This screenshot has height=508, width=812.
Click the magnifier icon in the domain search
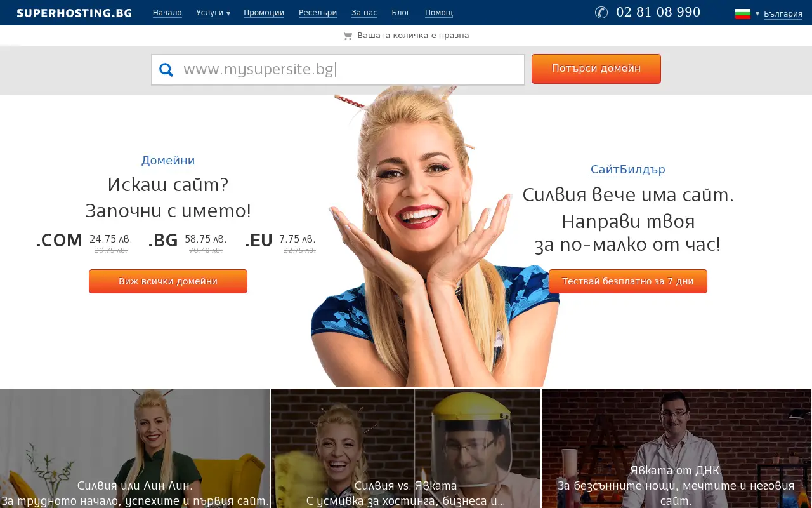click(166, 70)
